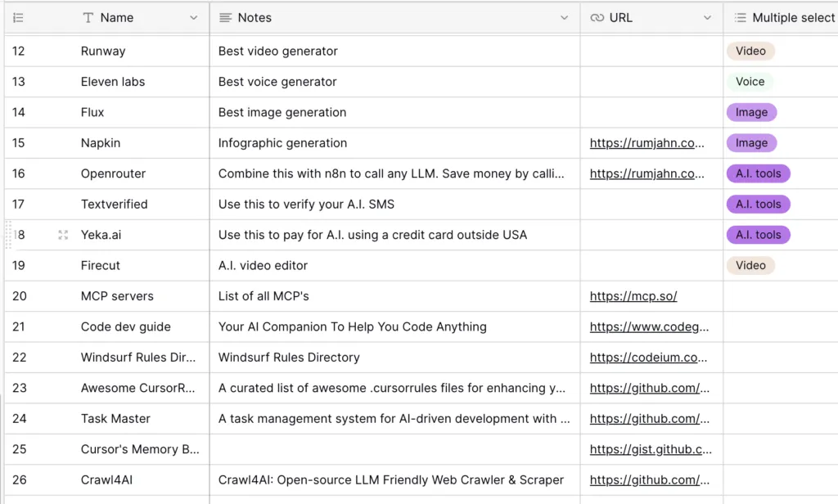Expand the Yeka.ai record with expand icon

tap(63, 235)
